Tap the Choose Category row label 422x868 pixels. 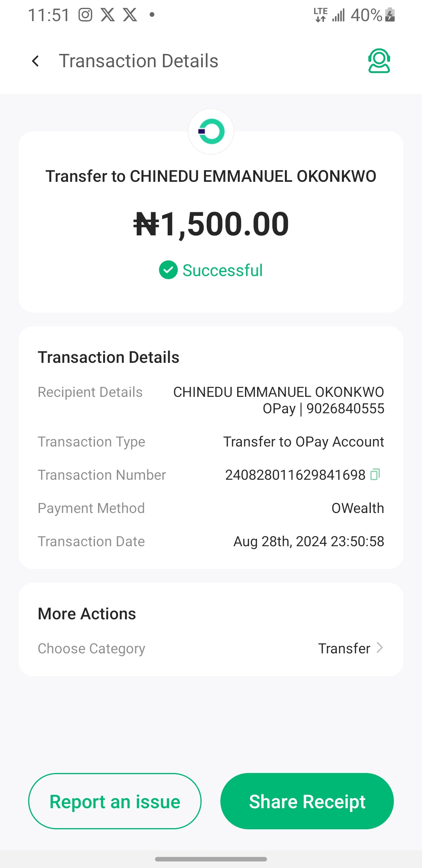[91, 648]
